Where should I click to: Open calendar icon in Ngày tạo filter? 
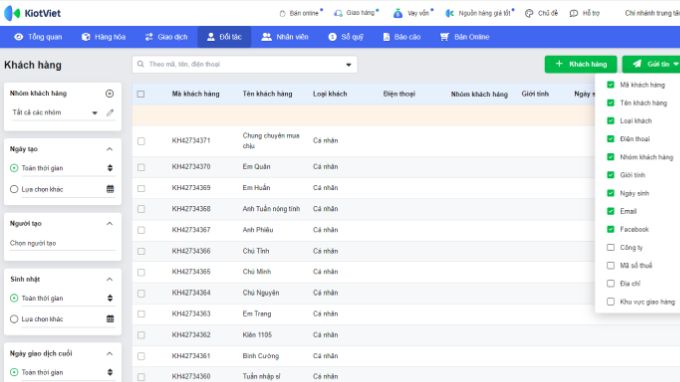[x=110, y=189]
